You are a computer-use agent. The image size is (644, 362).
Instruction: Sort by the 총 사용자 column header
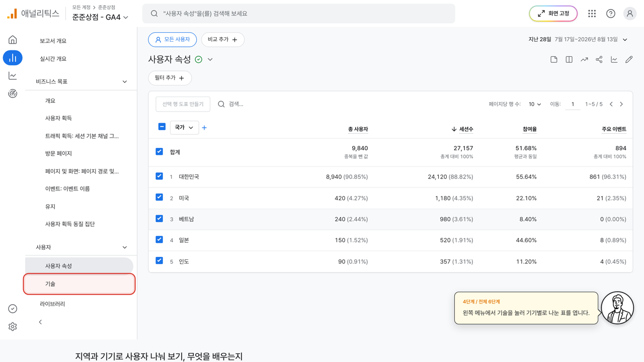(x=358, y=129)
